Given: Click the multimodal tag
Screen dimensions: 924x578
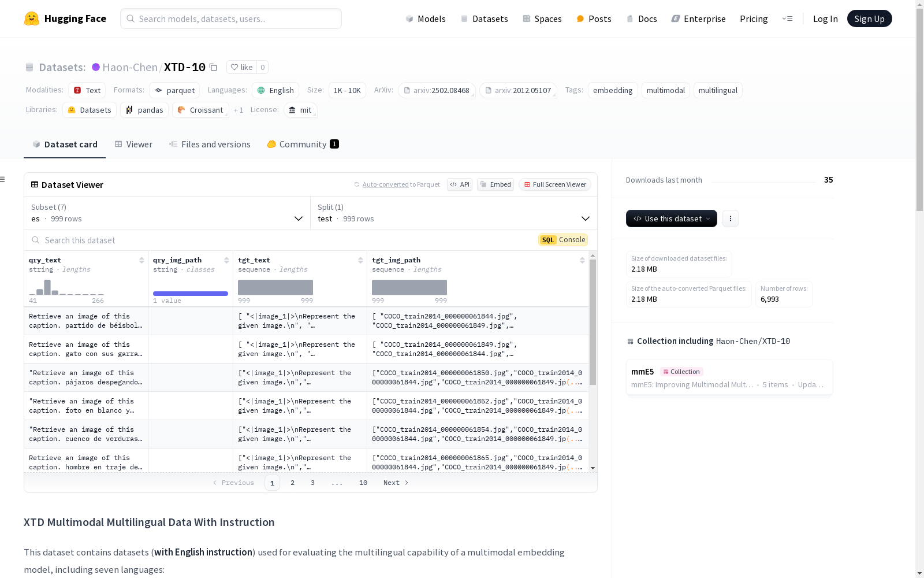Looking at the screenshot, I should (665, 90).
